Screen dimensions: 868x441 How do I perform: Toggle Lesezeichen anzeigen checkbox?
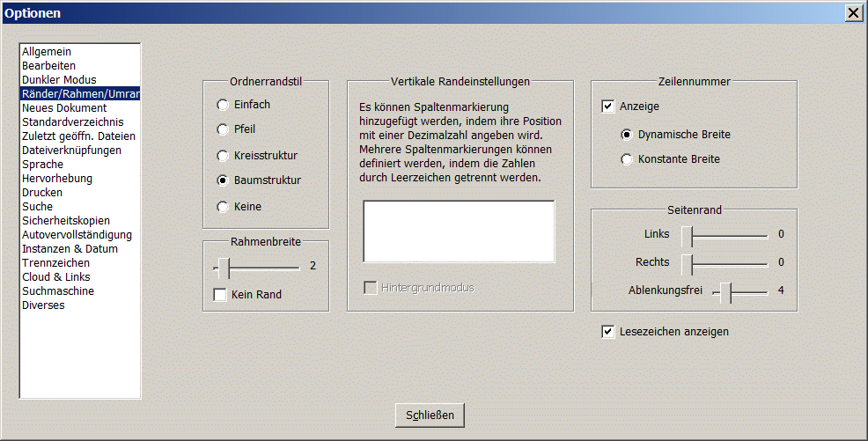tap(607, 332)
